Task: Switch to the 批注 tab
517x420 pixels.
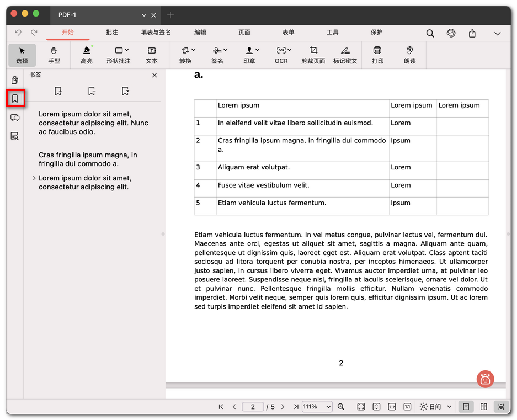Action: click(x=112, y=33)
